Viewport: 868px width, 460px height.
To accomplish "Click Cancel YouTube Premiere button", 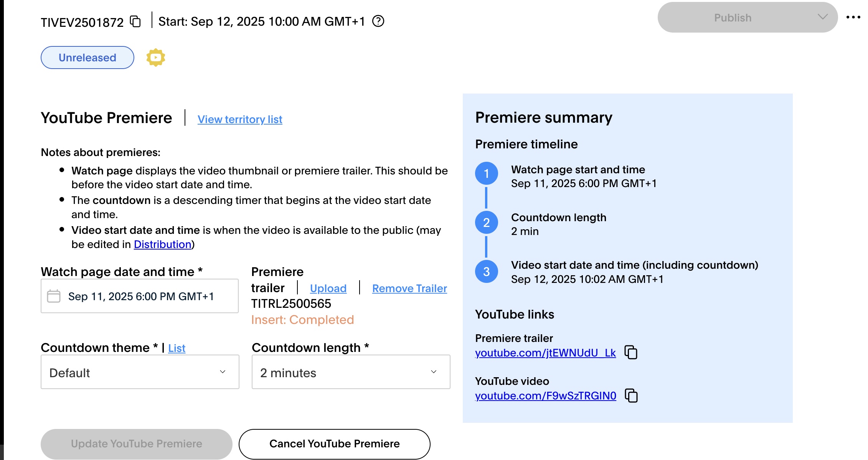I will click(335, 444).
